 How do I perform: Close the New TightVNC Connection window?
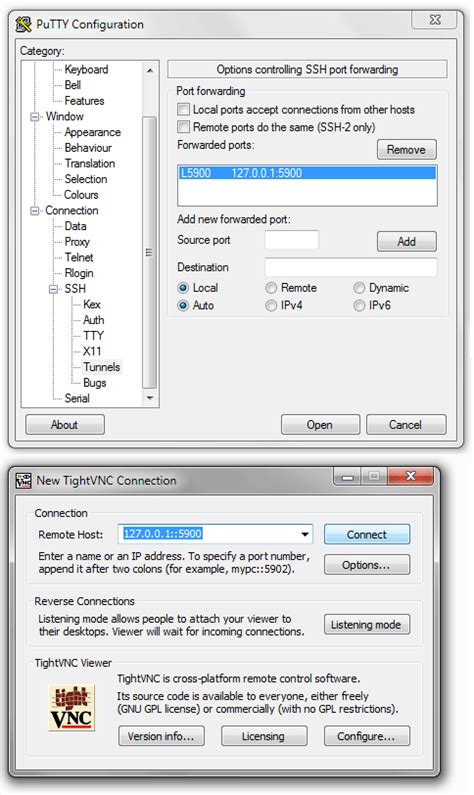[x=410, y=476]
